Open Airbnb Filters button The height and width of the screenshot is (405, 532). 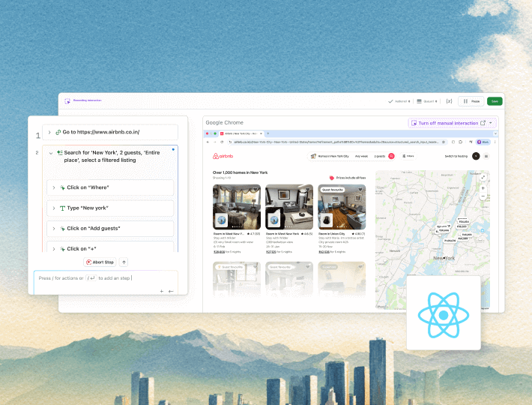click(408, 156)
